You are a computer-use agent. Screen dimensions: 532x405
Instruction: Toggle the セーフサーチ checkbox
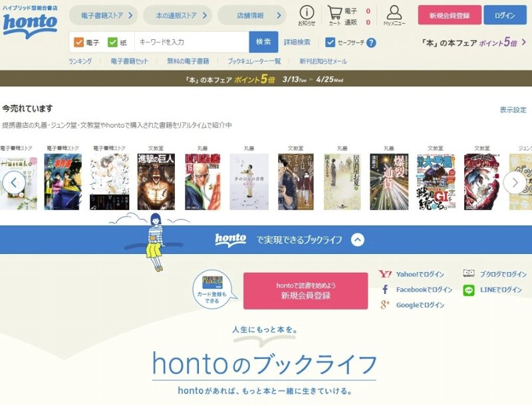(x=330, y=43)
